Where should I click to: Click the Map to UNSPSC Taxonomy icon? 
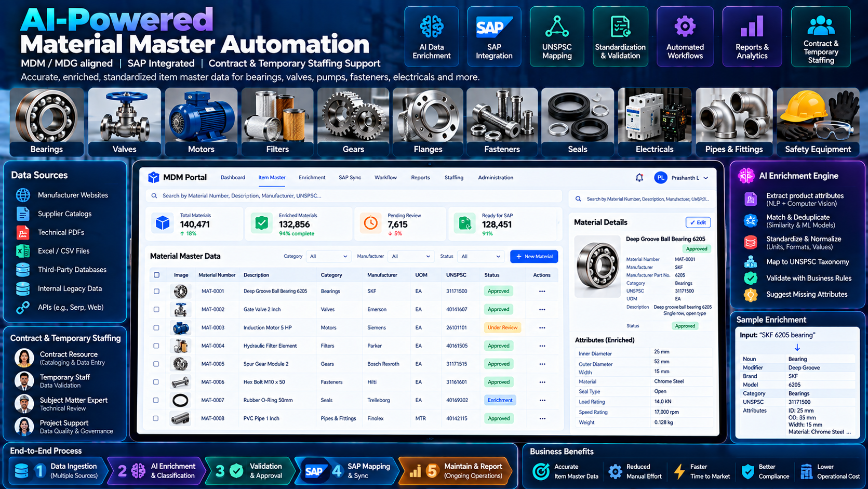pos(751,262)
